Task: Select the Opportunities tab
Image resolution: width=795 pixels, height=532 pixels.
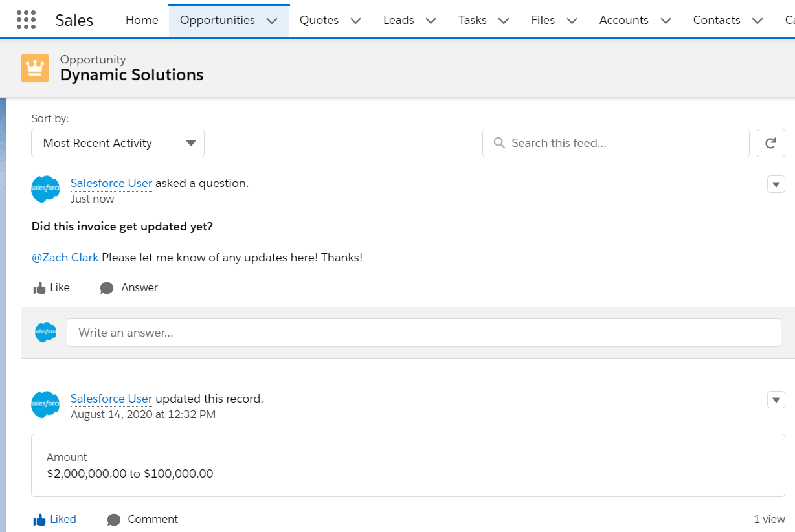Action: 218,20
